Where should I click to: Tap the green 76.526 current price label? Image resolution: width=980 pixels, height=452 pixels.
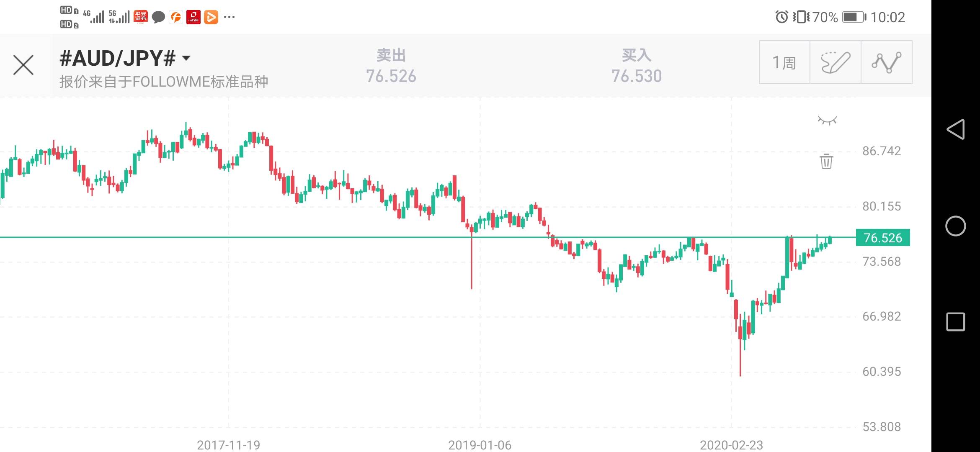coord(883,238)
